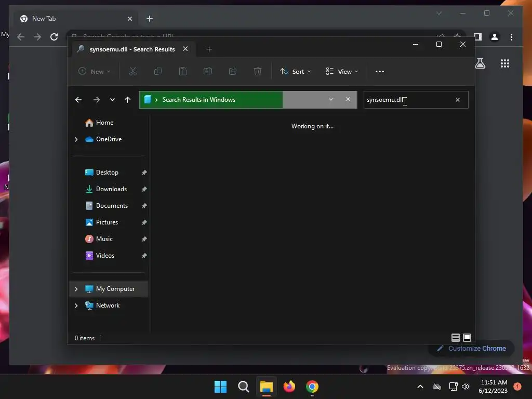
Task: Go forward with Explorer's forward arrow
Action: point(96,100)
